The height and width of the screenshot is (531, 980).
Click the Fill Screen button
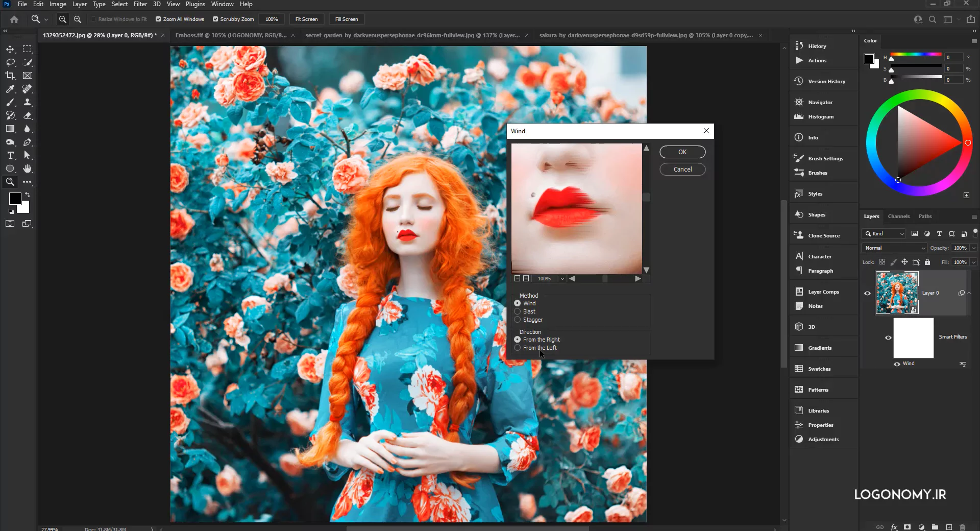(x=346, y=19)
